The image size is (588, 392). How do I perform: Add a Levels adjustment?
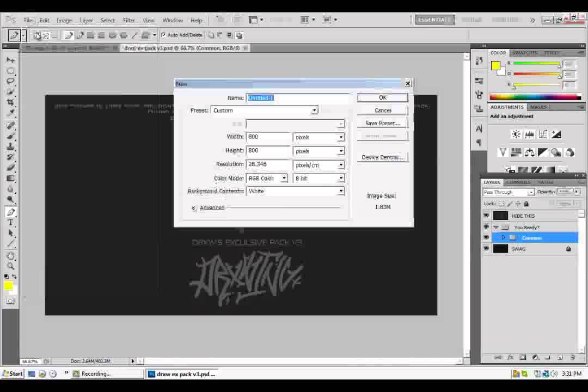tap(530, 134)
